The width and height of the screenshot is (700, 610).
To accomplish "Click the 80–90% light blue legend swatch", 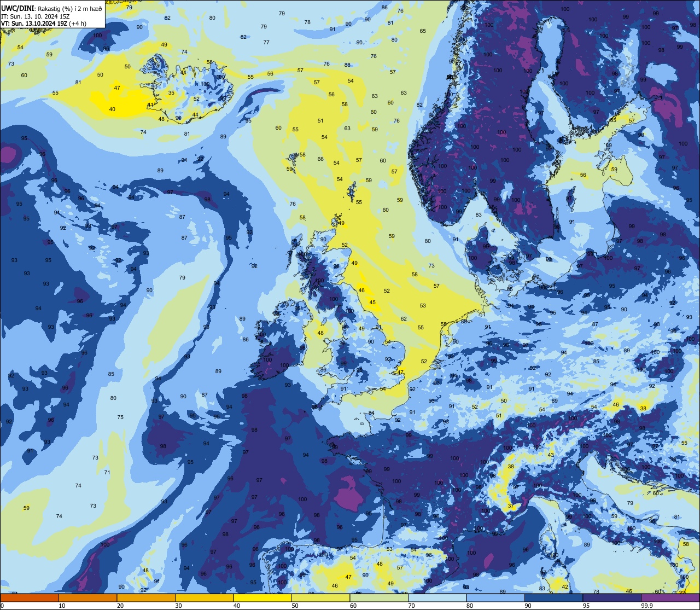I will coord(495,597).
